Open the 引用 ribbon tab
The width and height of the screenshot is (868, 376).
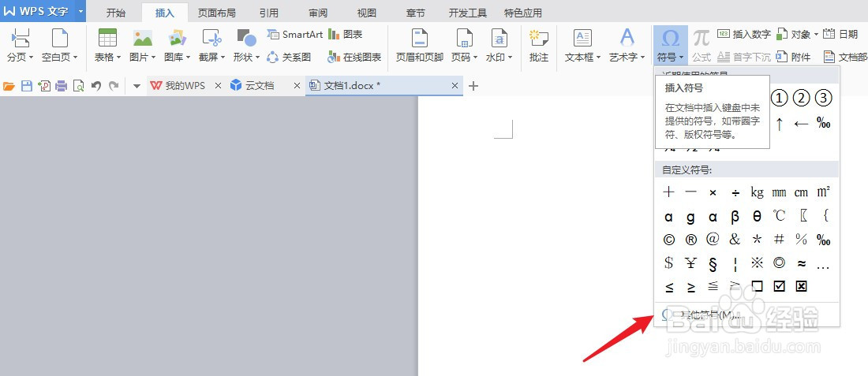(x=268, y=13)
